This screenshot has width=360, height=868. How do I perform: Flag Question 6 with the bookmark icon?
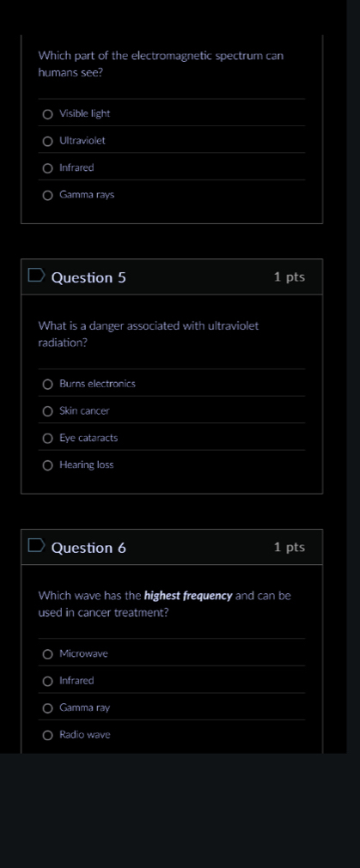(x=37, y=546)
